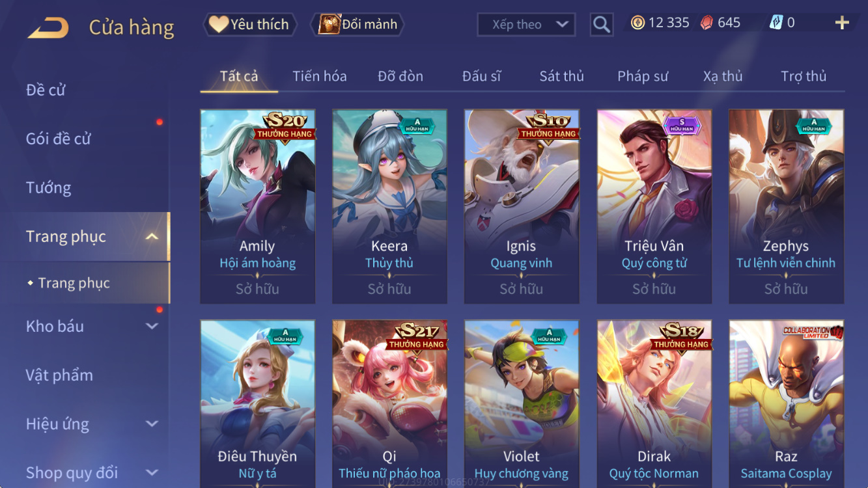Go to Gói đề cử menu
Viewport: 868px width, 488px height.
coord(59,139)
